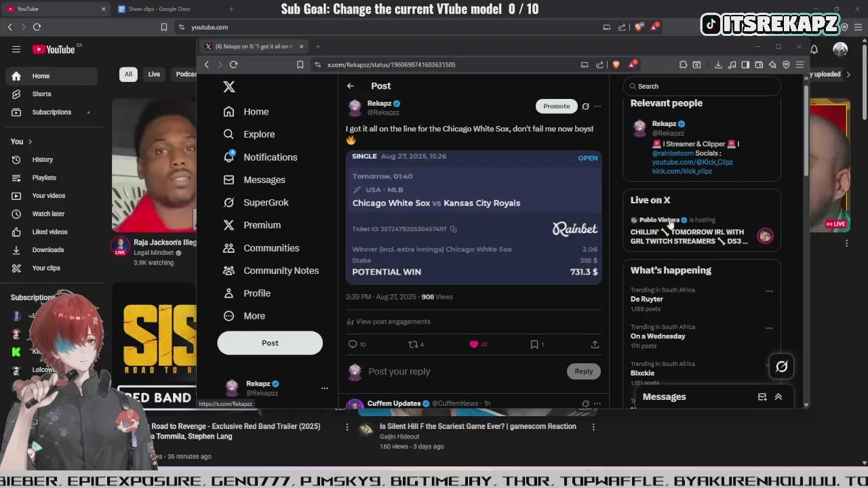The height and width of the screenshot is (488, 868).
Task: Open options for Silent Hill F video
Action: point(593,427)
